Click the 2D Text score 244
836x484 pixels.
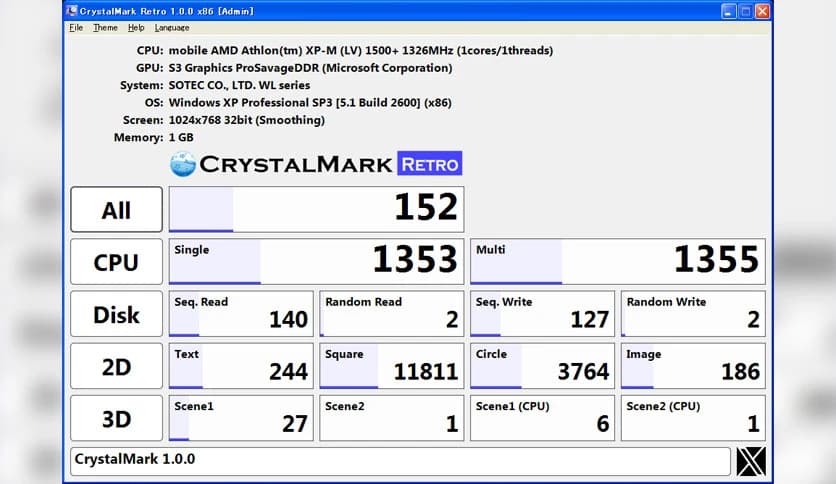(x=241, y=366)
